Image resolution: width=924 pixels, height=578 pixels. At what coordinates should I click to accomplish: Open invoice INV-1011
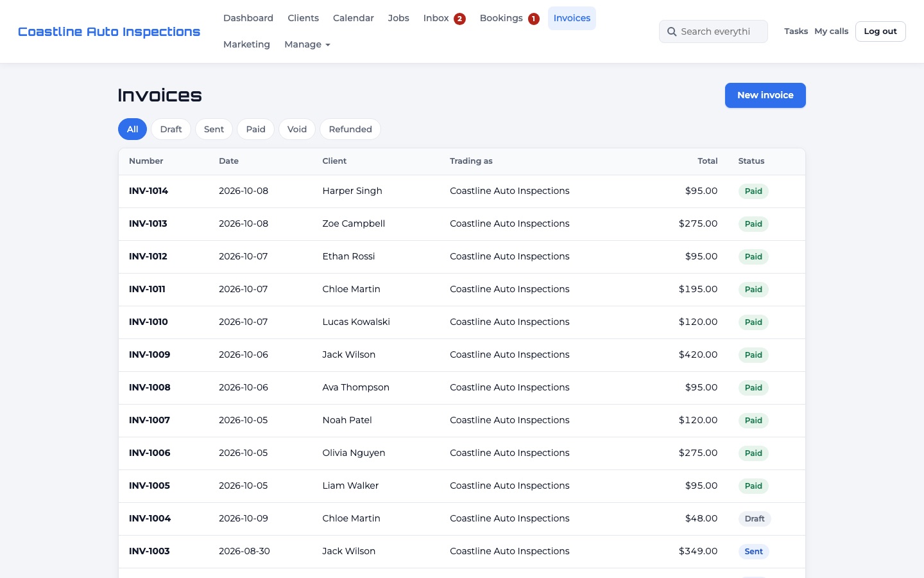pyautogui.click(x=147, y=289)
